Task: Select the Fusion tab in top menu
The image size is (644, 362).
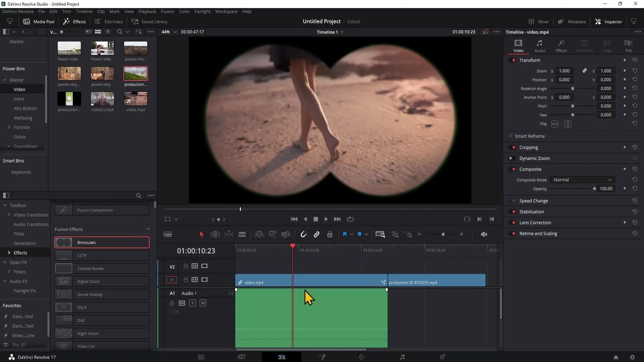Action: click(x=167, y=11)
